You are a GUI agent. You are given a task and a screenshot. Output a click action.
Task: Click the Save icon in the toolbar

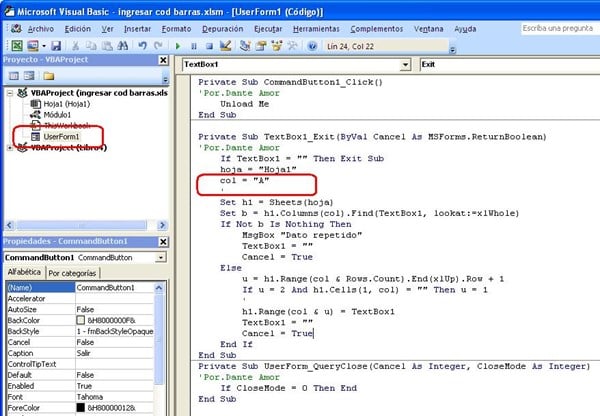(x=58, y=46)
